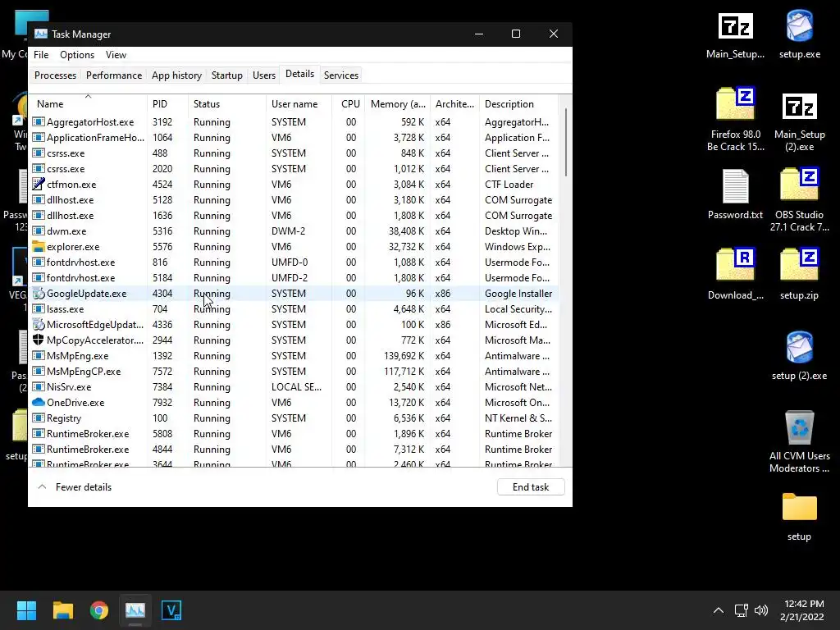Sort by Name column header
The width and height of the screenshot is (840, 630).
coord(89,104)
